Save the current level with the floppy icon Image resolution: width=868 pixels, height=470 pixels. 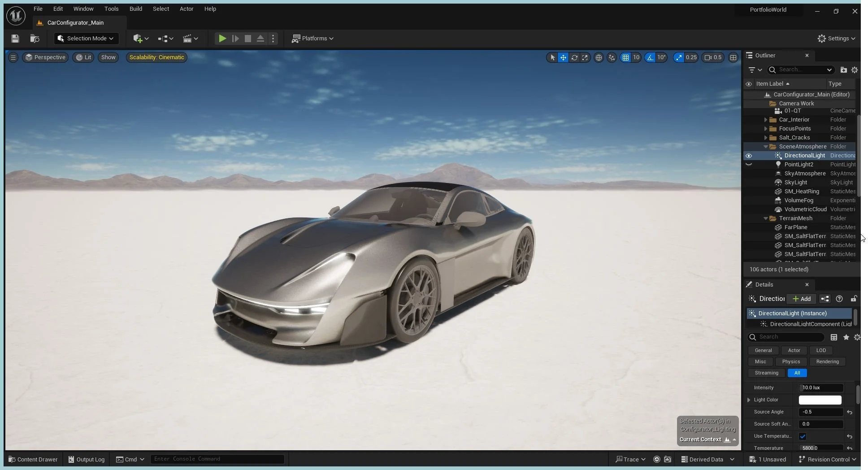click(x=15, y=39)
